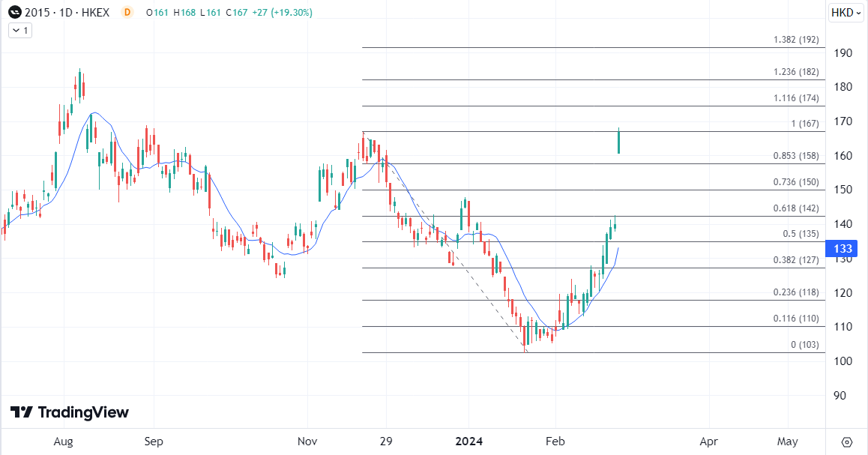Viewport: 868px width, 455px height.
Task: Click the Sep label on time axis
Action: (x=154, y=442)
